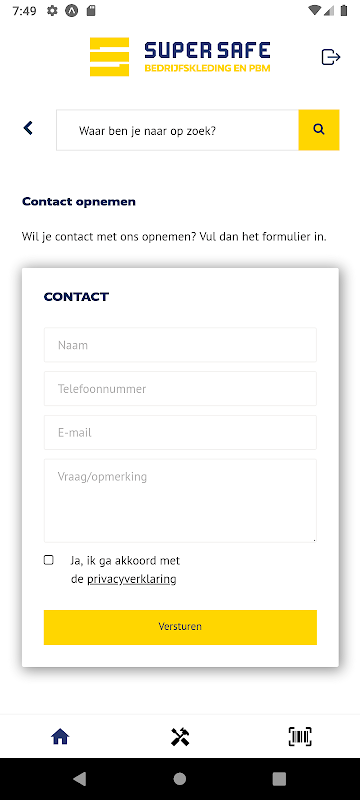
Task: Go back using the blue chevron arrow
Action: [x=28, y=128]
